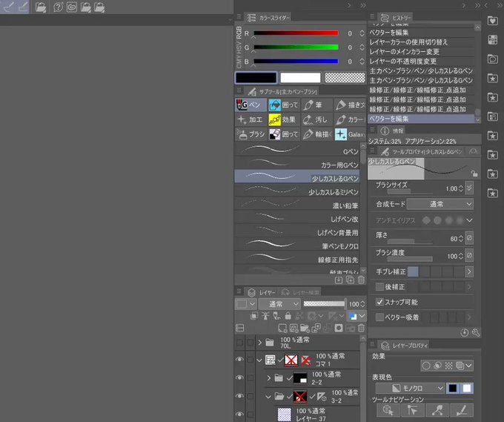The height and width of the screenshot is (422, 504).
Task: Select the 筆 subtool group
Action: 316,105
